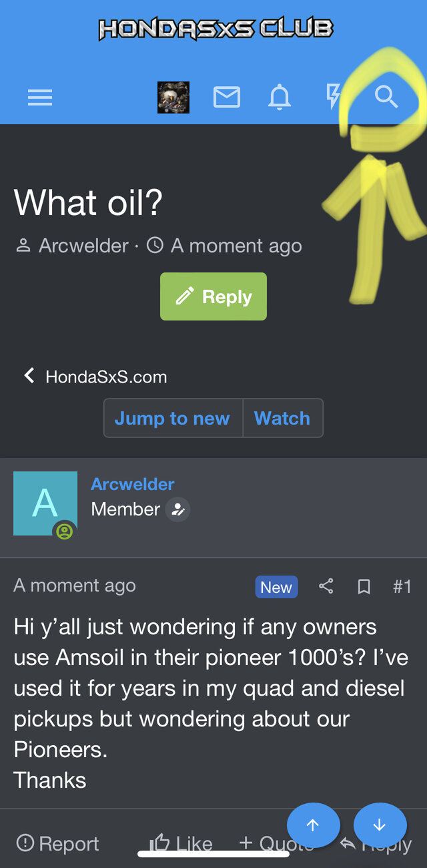
Task: Open Arcwelder's profile from username link
Action: (x=133, y=484)
